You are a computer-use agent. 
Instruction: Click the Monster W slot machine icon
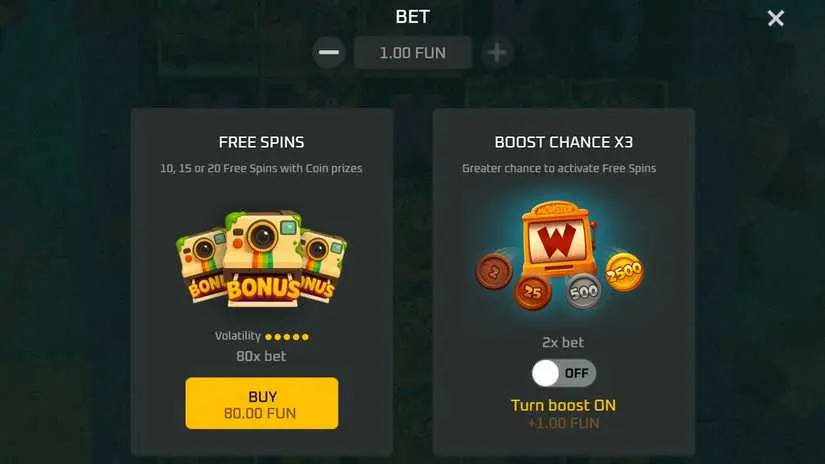coord(557,239)
